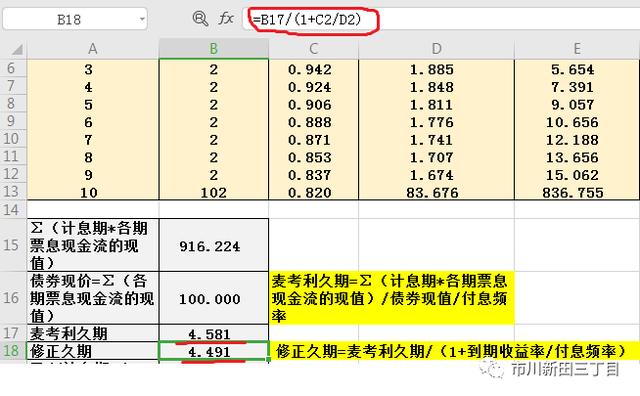The image size is (640, 396).
Task: Select row 15 header
Action: [12, 245]
